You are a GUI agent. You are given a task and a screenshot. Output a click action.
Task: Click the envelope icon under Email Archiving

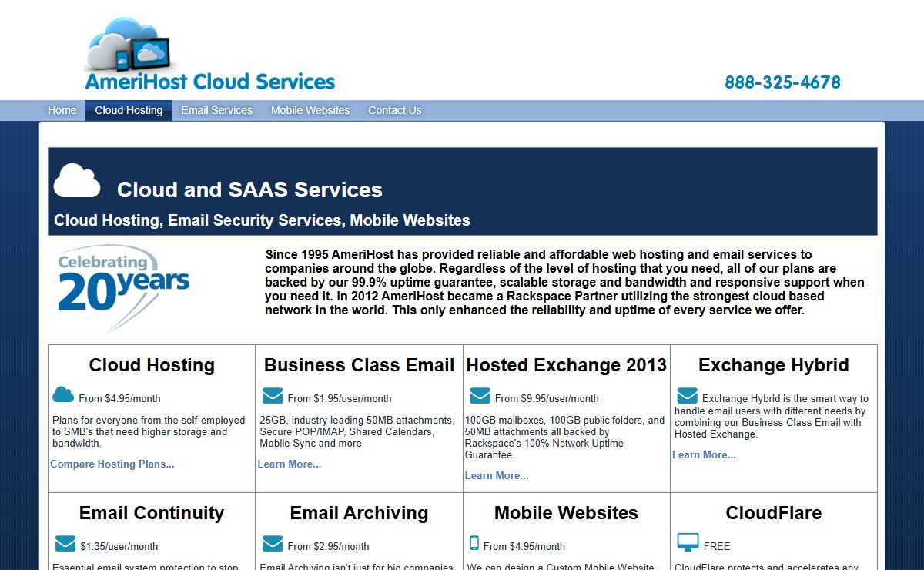point(273,544)
